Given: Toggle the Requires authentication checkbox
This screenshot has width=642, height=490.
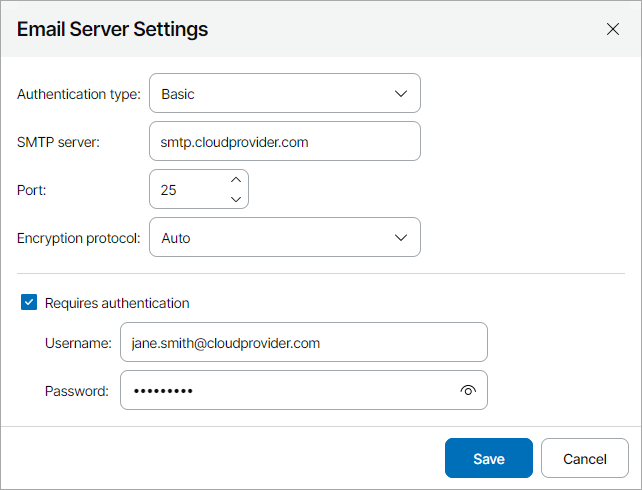Looking at the screenshot, I should point(29,303).
